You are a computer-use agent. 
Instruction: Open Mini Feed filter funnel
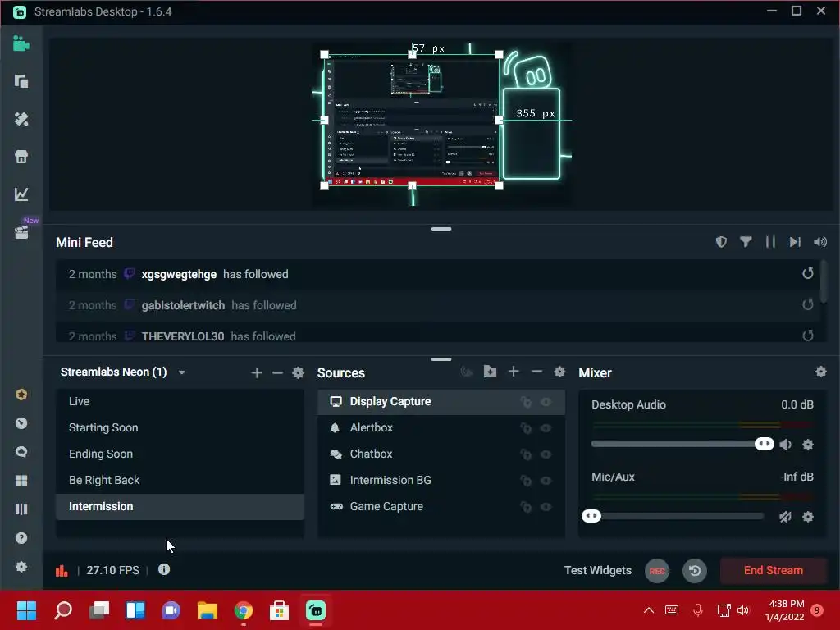click(x=746, y=242)
